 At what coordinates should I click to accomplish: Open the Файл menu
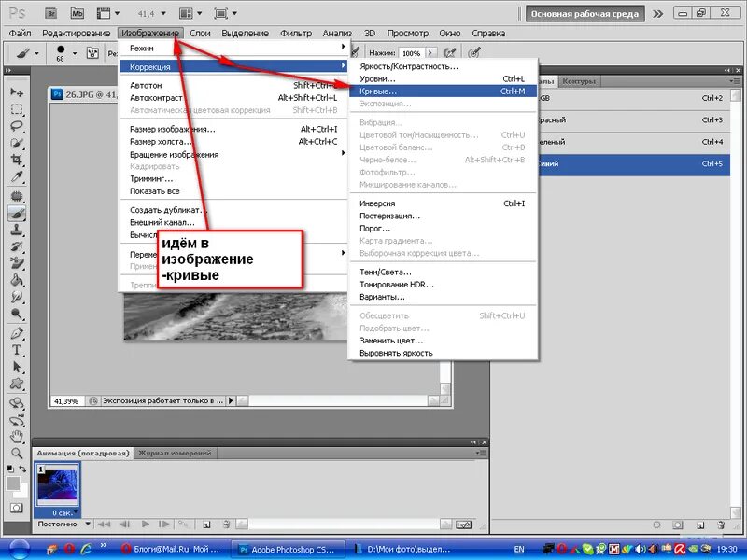click(20, 34)
